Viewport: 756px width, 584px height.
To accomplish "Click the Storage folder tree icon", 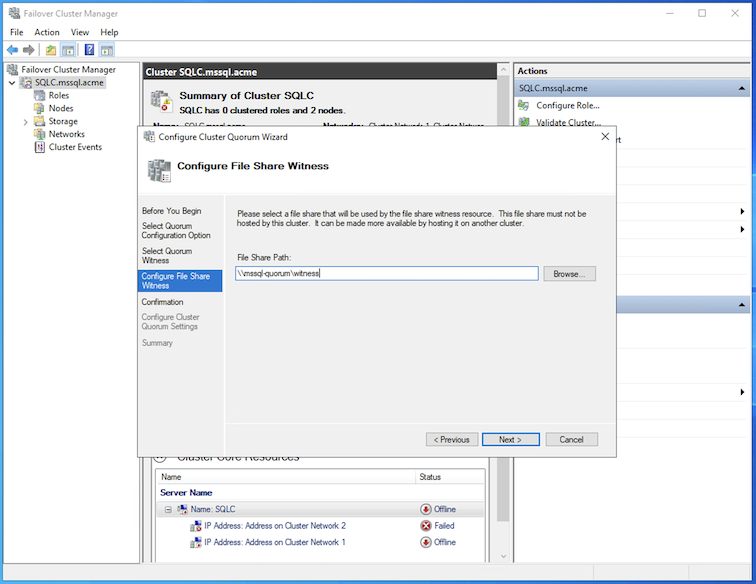I will point(40,121).
